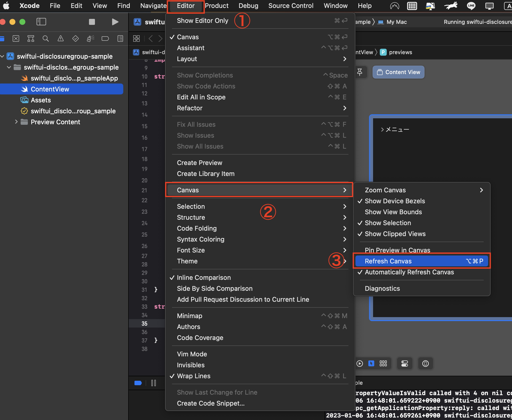
Task: Toggle Show Selection option
Action: pos(422,223)
